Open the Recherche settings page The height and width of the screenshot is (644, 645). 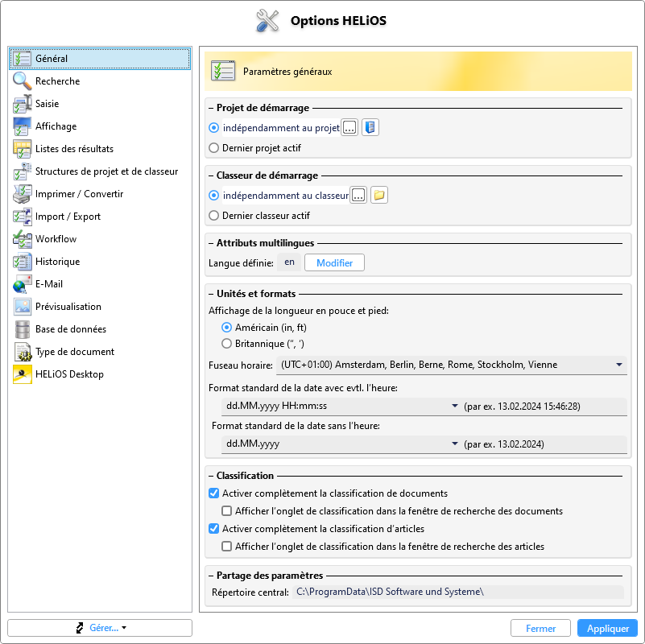[100, 81]
